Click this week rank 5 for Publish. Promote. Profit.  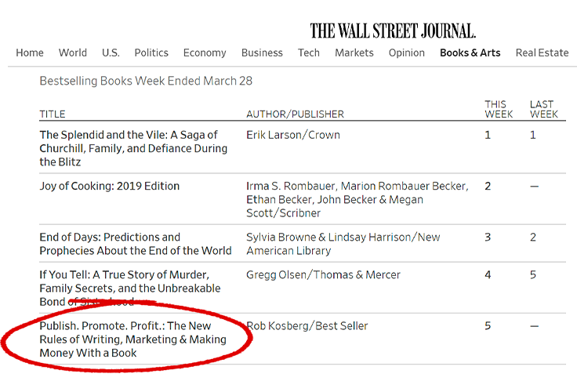click(488, 326)
